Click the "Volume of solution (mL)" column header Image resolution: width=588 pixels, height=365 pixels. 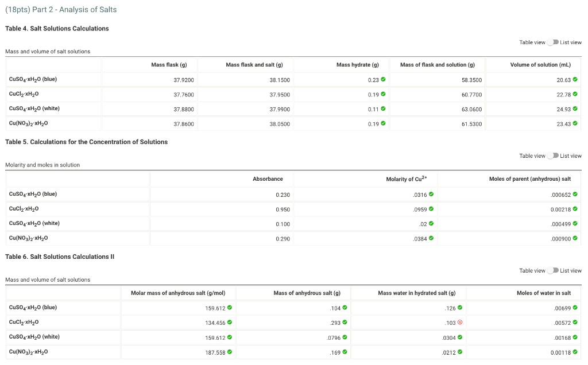[540, 64]
